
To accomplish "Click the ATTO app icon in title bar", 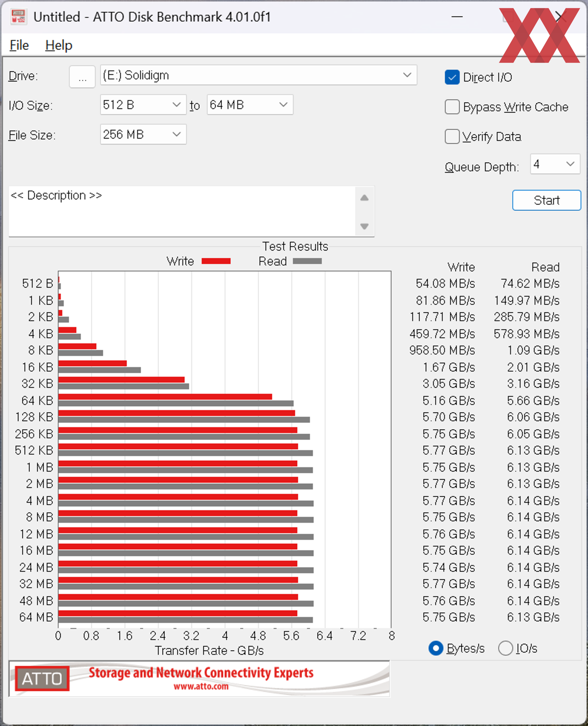I will tap(18, 17).
